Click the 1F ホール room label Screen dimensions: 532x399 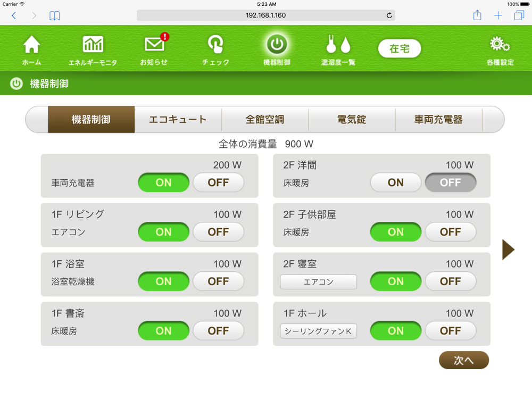tap(305, 313)
